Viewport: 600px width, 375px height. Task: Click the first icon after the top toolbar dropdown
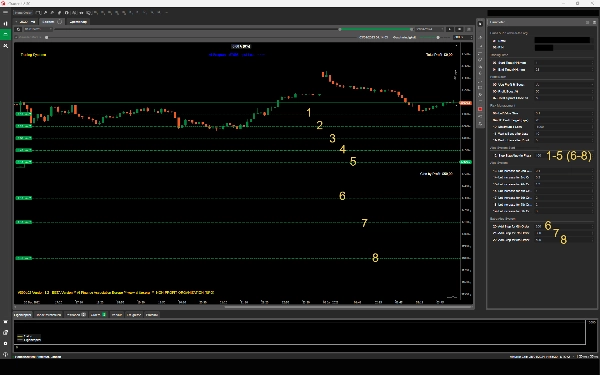(38, 13)
